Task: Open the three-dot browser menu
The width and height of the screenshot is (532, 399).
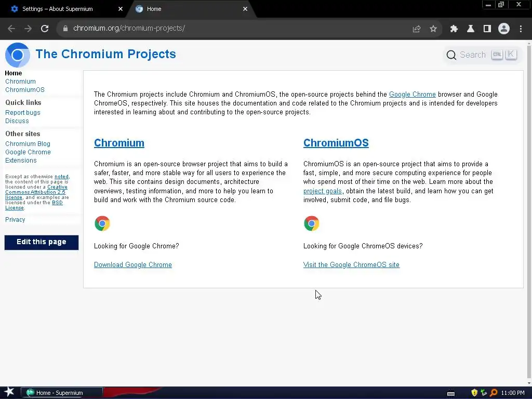Action: 521,29
